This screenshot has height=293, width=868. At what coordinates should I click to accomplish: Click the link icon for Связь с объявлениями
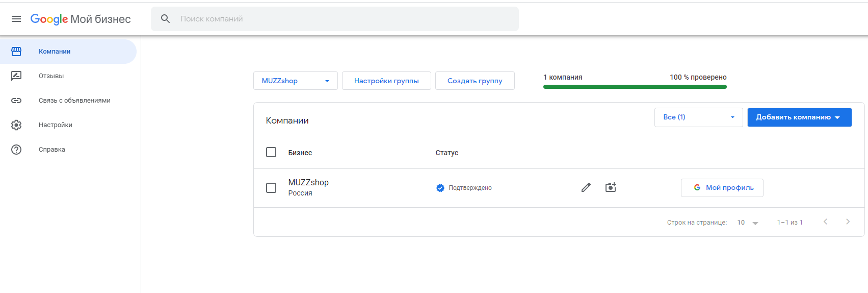pos(16,101)
